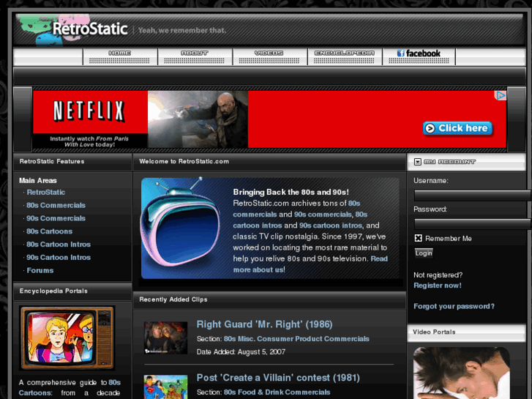The width and height of the screenshot is (532, 399).
Task: Click Forgot your password? link
Action: click(454, 306)
